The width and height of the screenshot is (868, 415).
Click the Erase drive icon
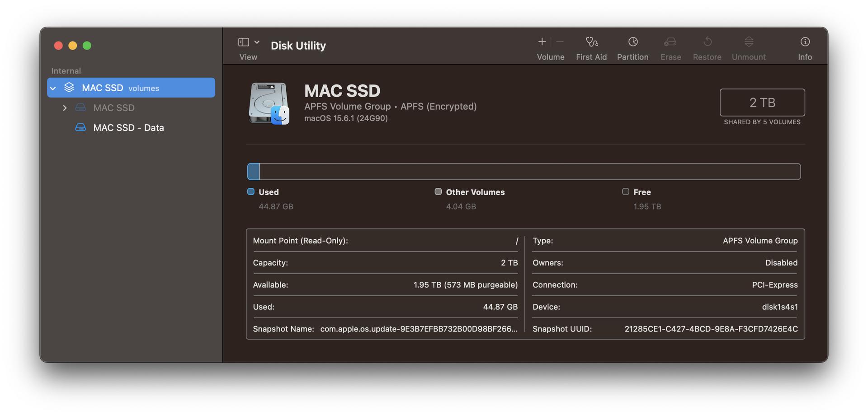[670, 42]
